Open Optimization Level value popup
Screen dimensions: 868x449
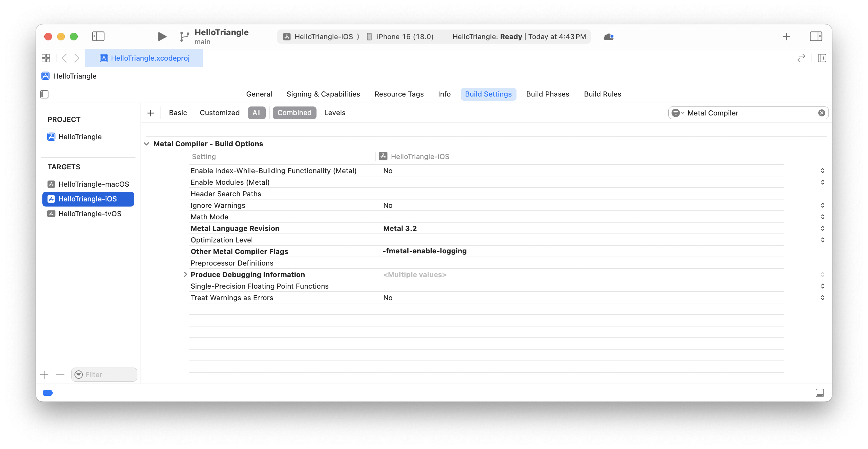(x=822, y=240)
